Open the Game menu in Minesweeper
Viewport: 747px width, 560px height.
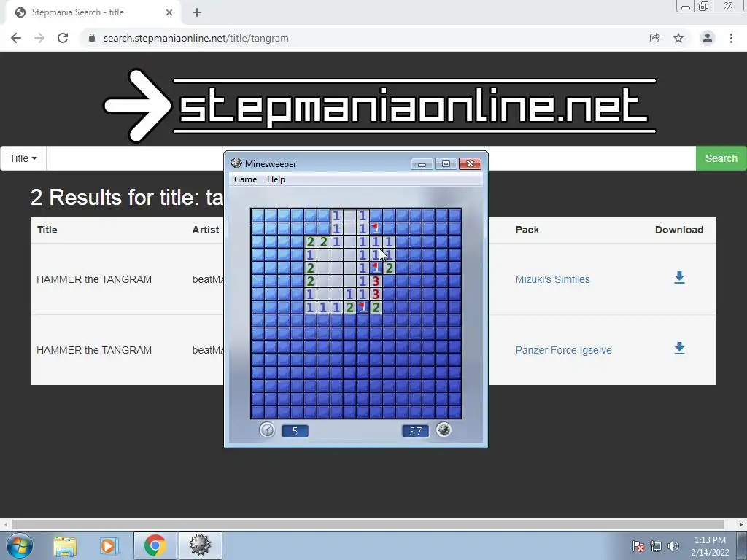tap(245, 179)
